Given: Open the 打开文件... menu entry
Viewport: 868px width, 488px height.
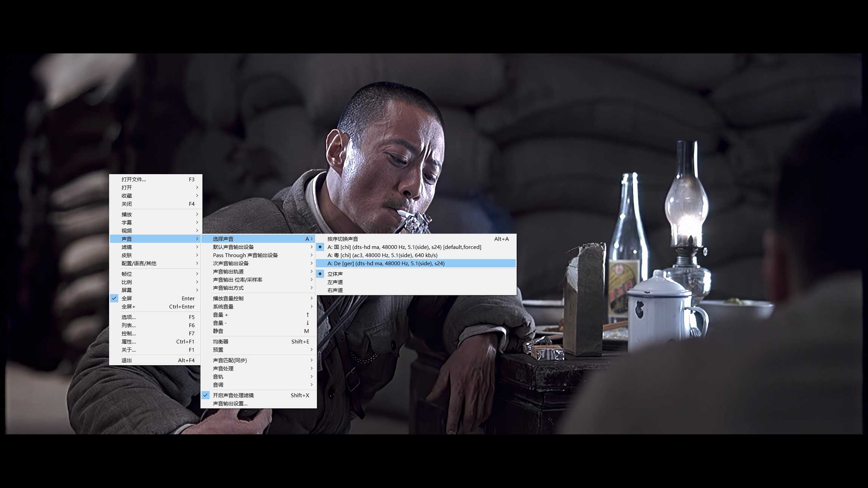Looking at the screenshot, I should [155, 179].
